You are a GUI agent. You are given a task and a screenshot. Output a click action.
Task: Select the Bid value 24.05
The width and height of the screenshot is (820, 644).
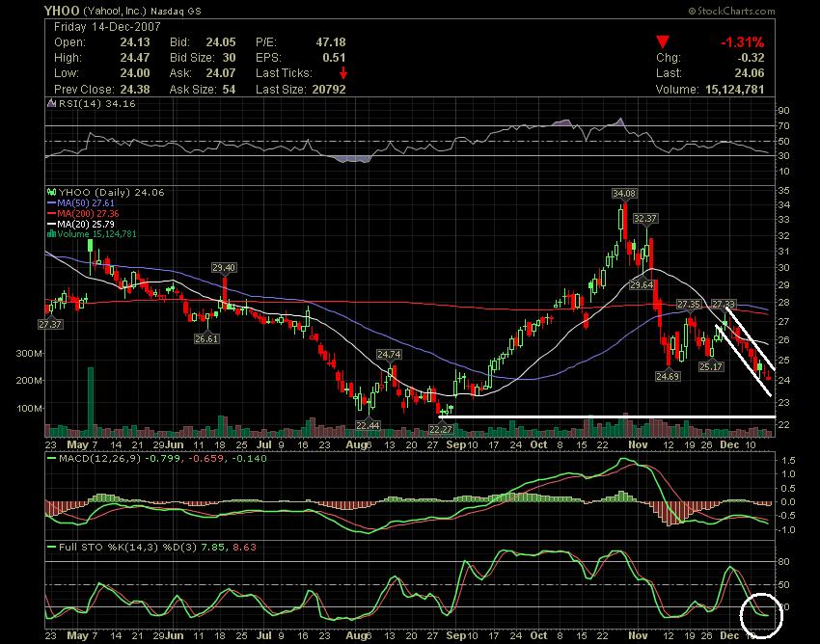coord(221,42)
